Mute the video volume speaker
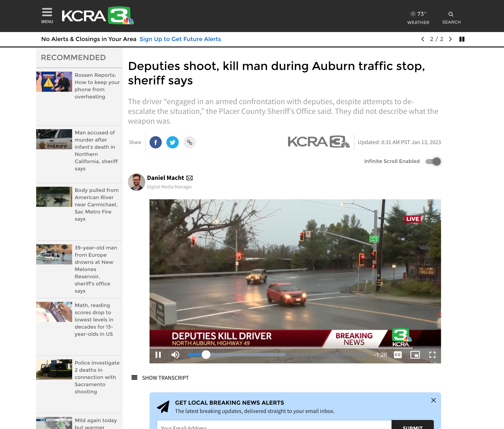 (175, 355)
